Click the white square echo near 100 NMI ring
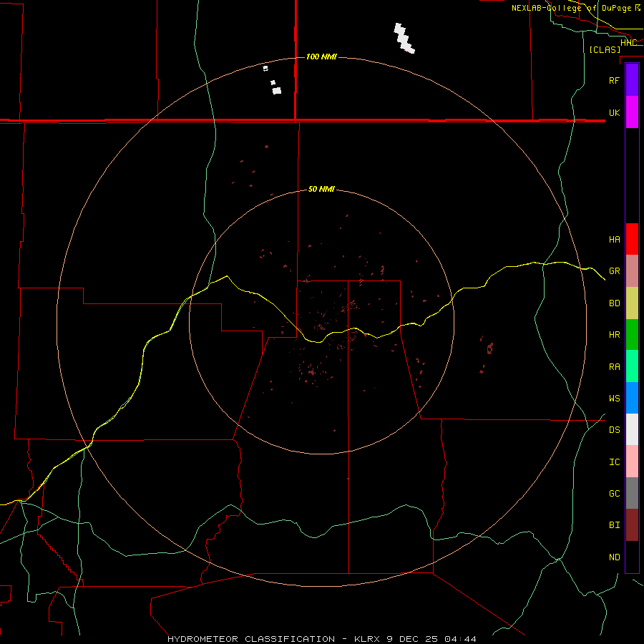Image resolution: width=644 pixels, height=644 pixels. [x=277, y=90]
